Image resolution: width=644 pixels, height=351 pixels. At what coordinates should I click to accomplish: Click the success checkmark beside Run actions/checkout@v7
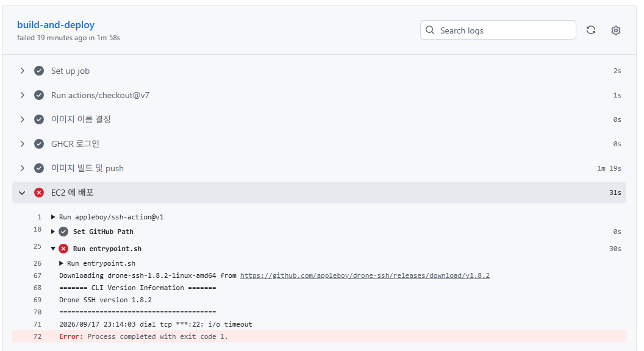pyautogui.click(x=39, y=95)
